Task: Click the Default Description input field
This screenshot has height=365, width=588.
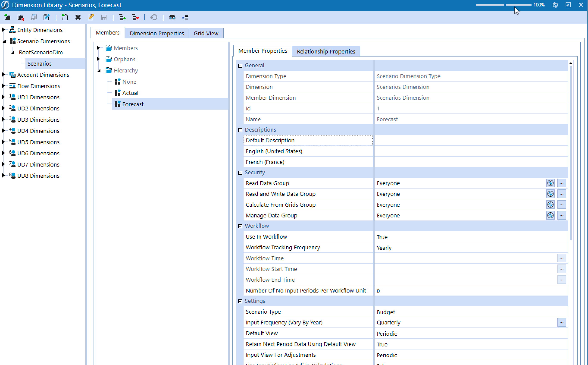Action: (x=471, y=140)
